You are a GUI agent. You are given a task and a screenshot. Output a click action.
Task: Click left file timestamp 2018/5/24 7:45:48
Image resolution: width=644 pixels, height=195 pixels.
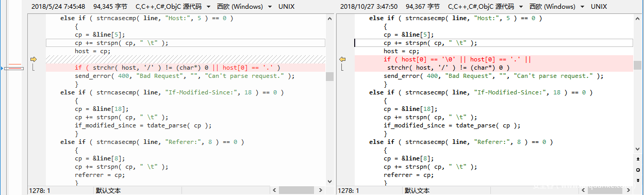click(x=59, y=7)
